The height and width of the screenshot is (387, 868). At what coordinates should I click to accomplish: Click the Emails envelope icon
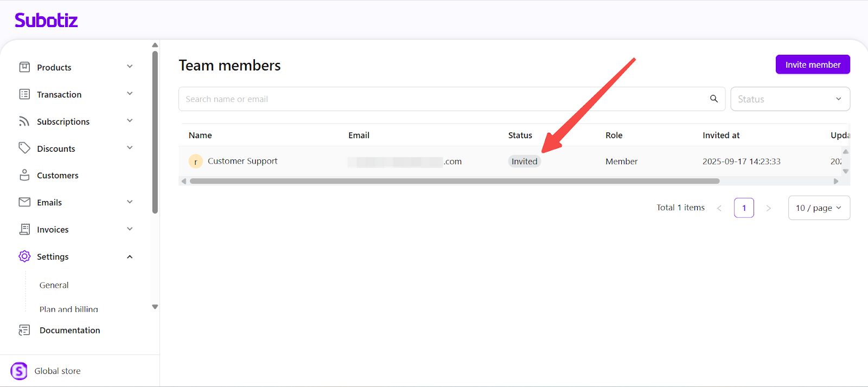click(x=24, y=202)
